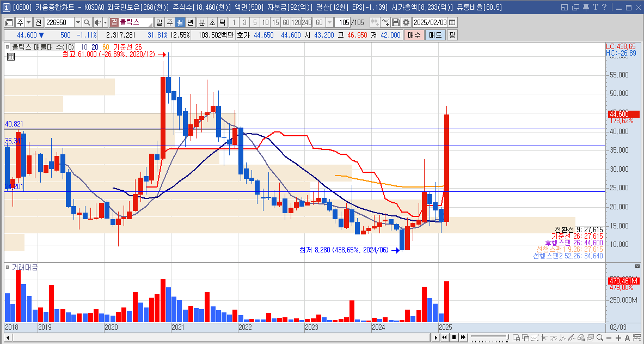Select the monthly 월 period button
The height and width of the screenshot is (344, 644).
pyautogui.click(x=180, y=23)
